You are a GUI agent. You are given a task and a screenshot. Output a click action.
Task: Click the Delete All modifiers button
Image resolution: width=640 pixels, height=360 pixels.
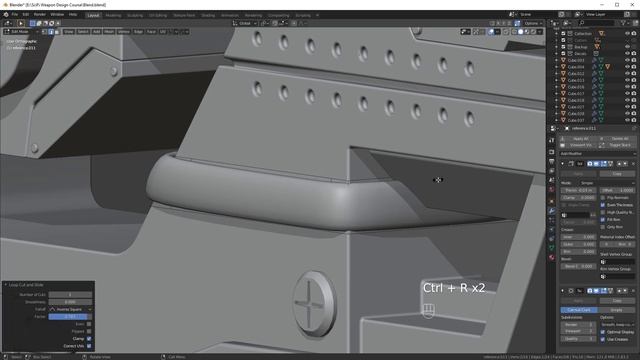click(x=617, y=139)
